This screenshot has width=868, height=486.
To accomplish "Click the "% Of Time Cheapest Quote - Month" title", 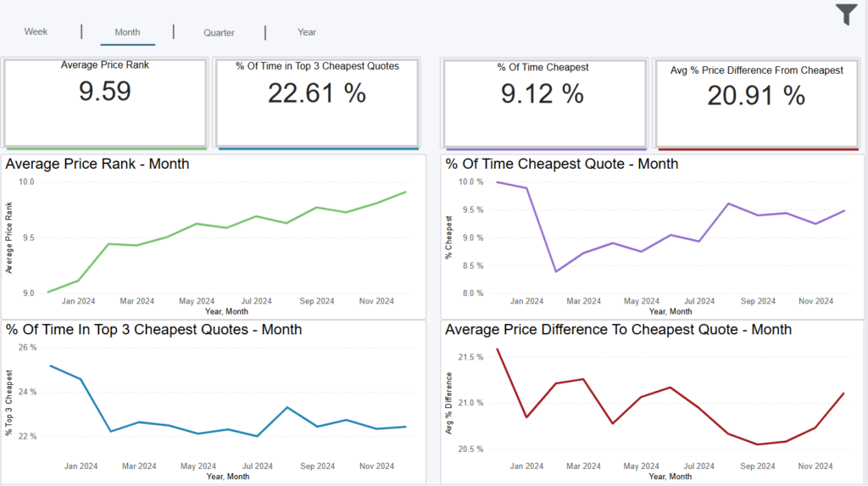I will [561, 164].
